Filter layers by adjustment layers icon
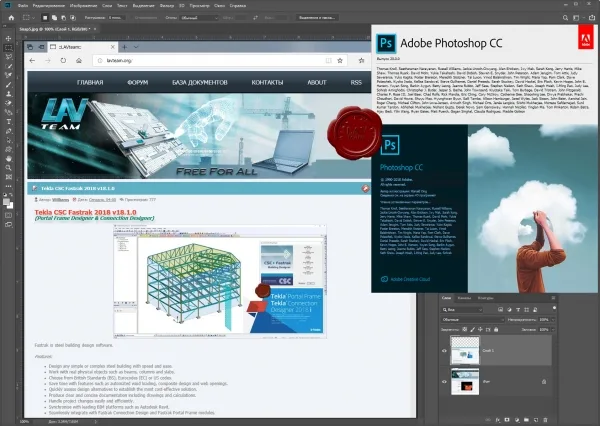 (x=509, y=310)
